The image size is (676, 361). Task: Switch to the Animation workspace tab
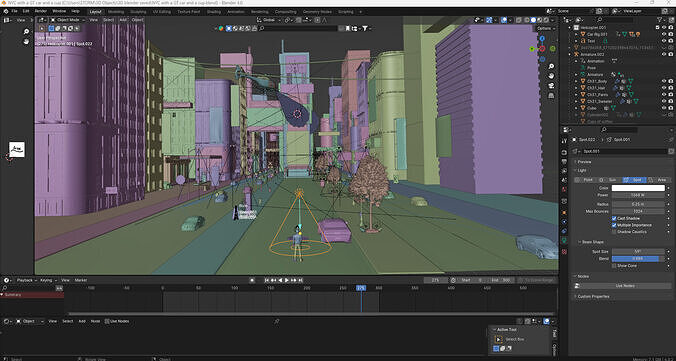coord(235,12)
